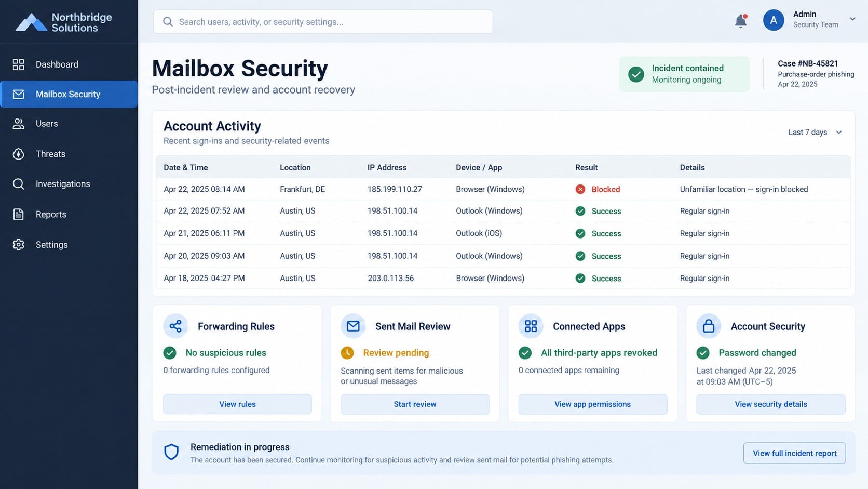Screen dimensions: 868x489
Task: Click the View rules button
Action: [237, 404]
